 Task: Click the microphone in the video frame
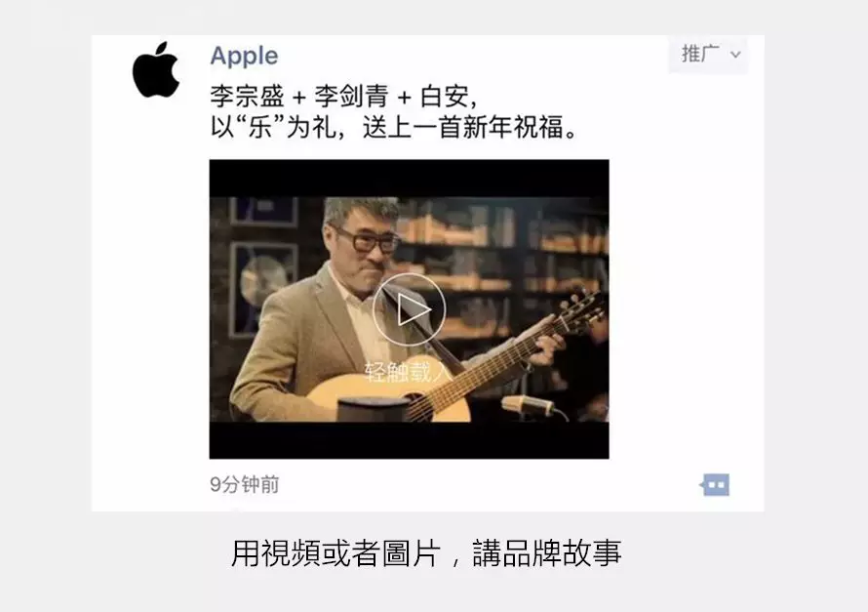coord(529,406)
